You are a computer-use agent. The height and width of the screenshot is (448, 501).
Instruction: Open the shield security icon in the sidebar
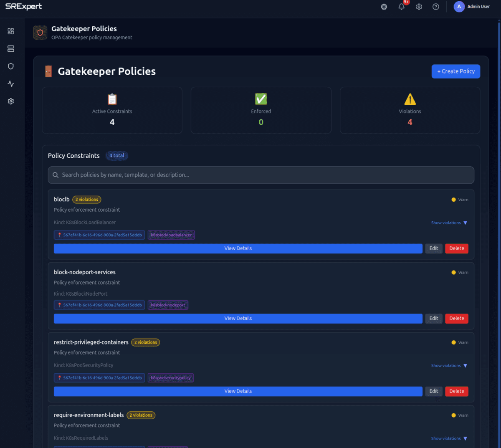point(11,66)
